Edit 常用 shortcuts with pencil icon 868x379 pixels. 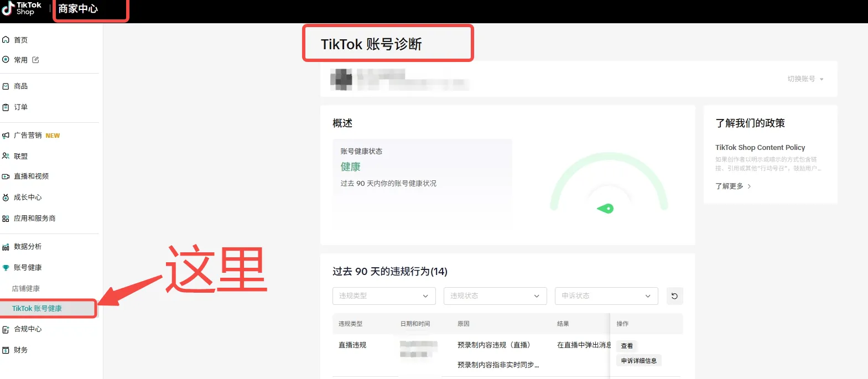tap(35, 60)
